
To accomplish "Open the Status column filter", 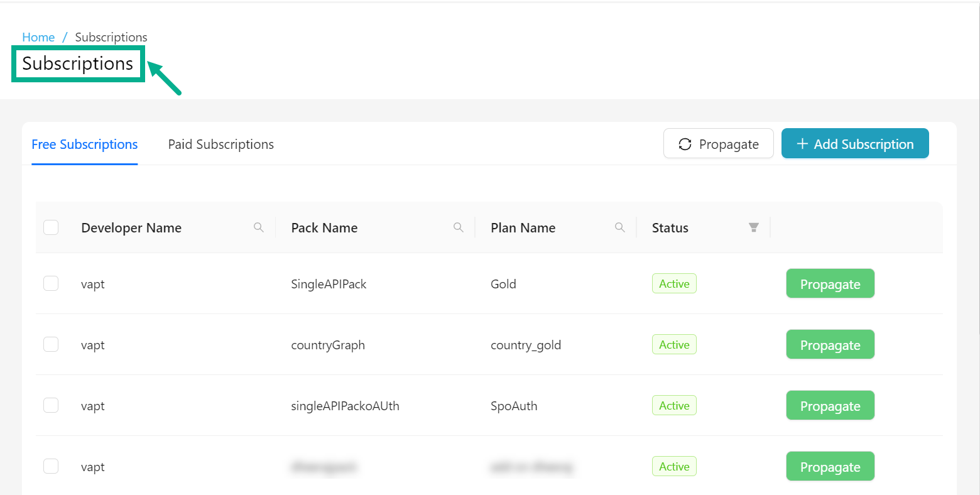I will [x=754, y=227].
